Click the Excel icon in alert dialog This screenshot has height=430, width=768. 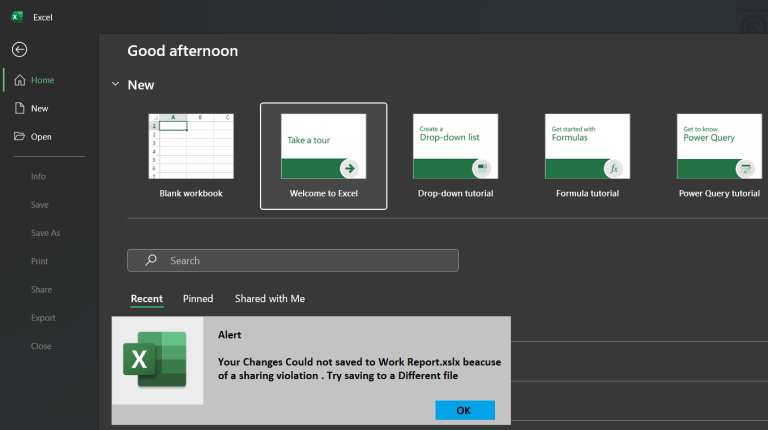155,359
